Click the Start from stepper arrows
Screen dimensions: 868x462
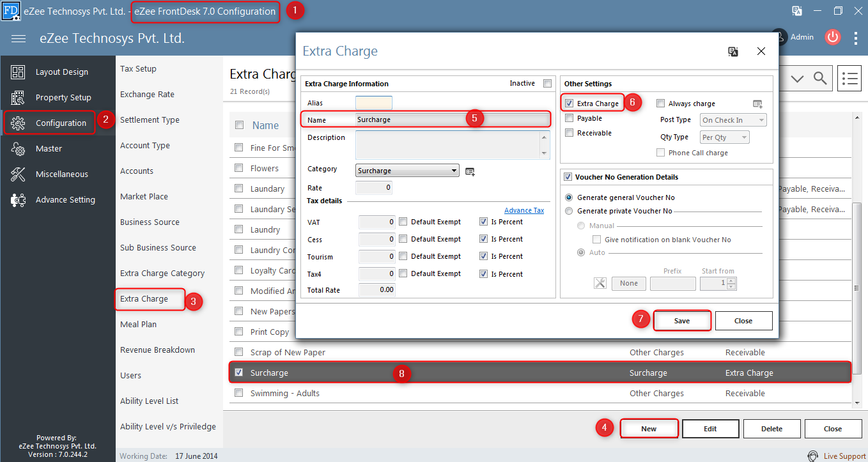tap(732, 283)
